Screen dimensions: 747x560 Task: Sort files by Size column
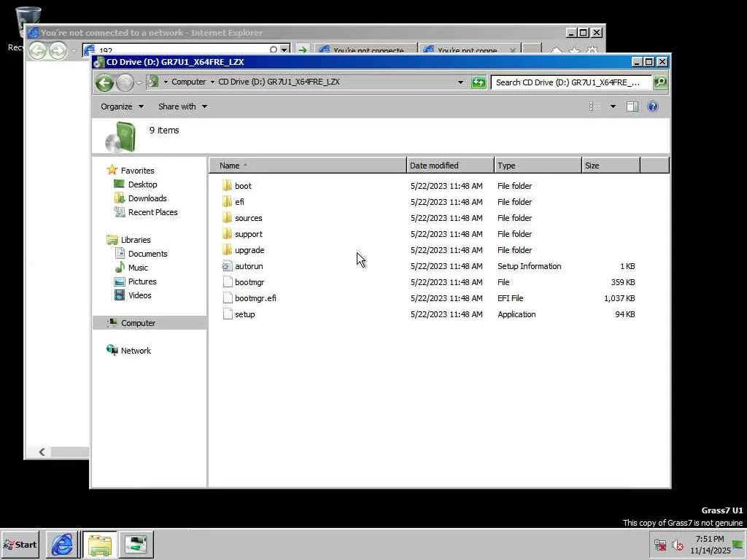point(611,166)
